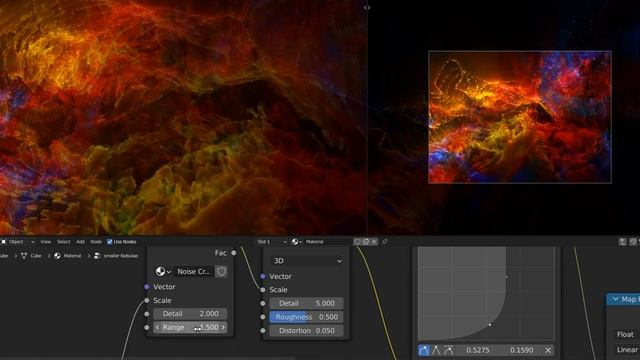Click the node editor type icon beside Object
Image resolution: width=640 pixels, height=360 pixels.
click(4, 242)
